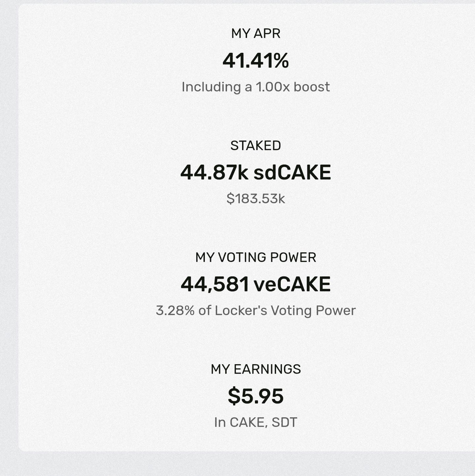This screenshot has width=475, height=476.
Task: Click the MY EARNINGS heading
Action: [x=256, y=369]
